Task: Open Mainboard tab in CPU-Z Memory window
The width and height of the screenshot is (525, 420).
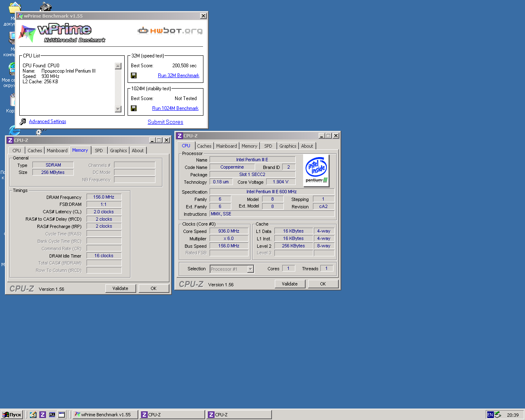Action: click(57, 151)
